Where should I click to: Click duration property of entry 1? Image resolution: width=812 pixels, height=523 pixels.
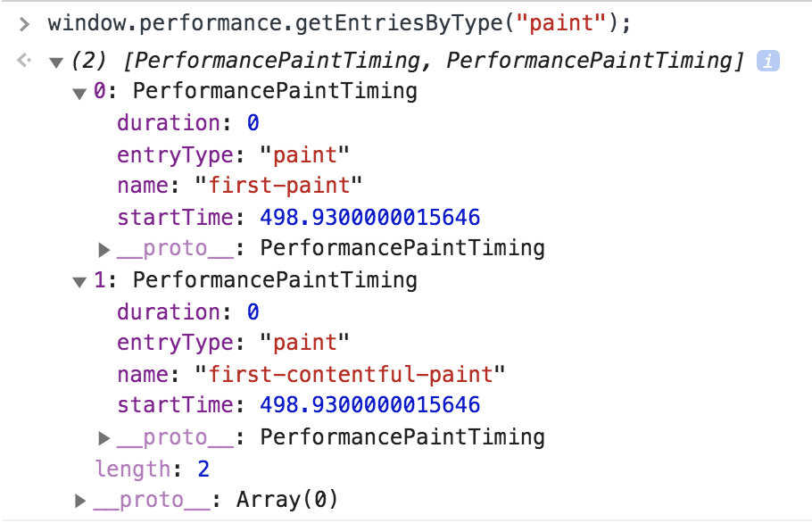[188, 311]
